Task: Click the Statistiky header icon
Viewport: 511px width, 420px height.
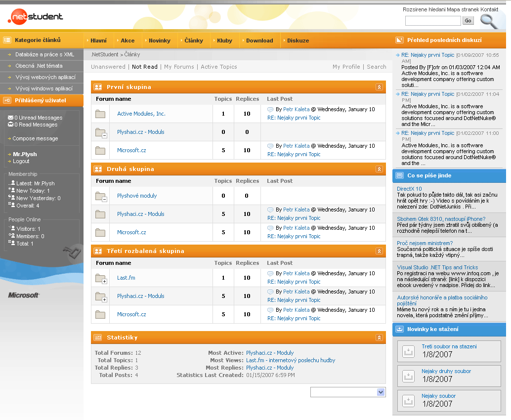Action: [x=98, y=337]
